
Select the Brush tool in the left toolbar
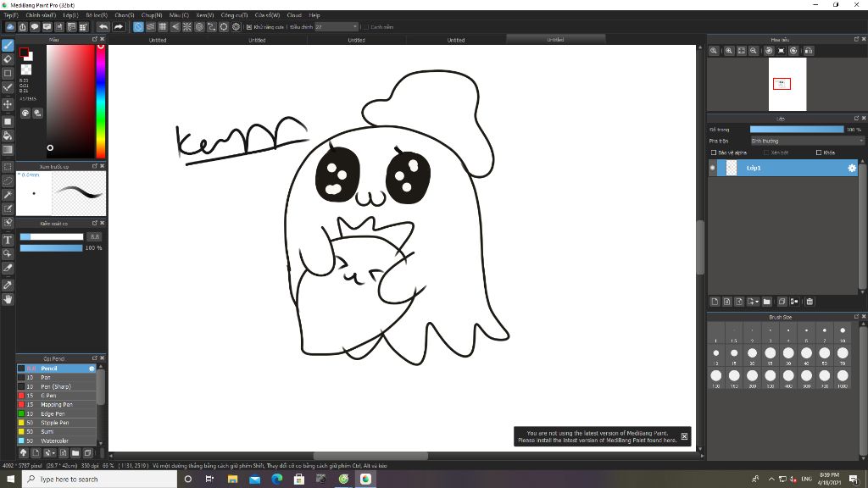[x=8, y=46]
